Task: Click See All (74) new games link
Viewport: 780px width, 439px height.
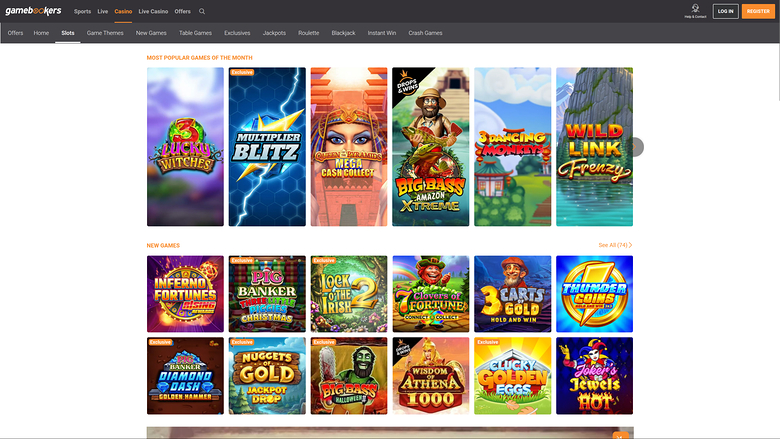Action: [x=615, y=245]
